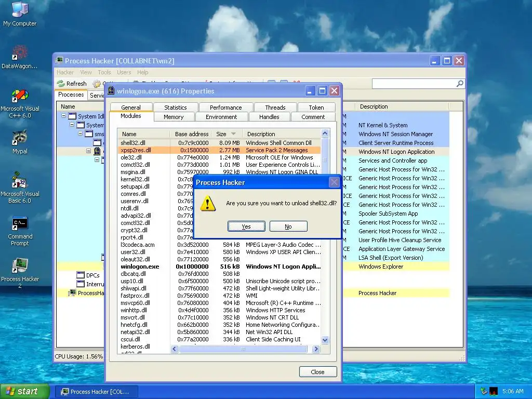Click the system tray icon next to the clock

click(494, 391)
